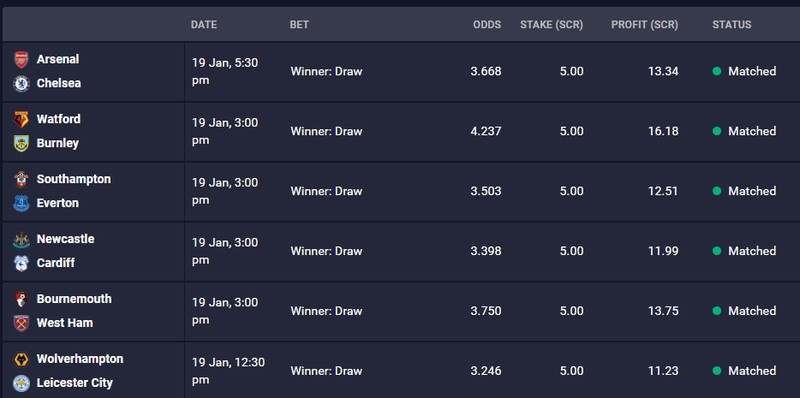Viewport: 800px width, 398px height.
Task: Select the Wolverhampton wolf logo
Action: 21,359
